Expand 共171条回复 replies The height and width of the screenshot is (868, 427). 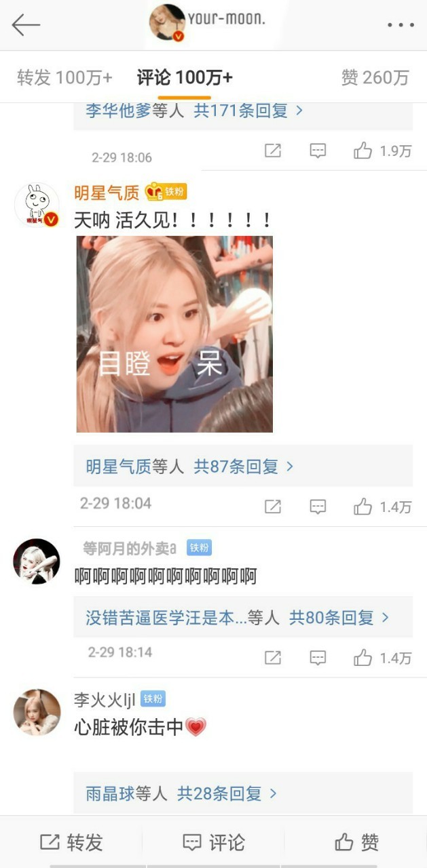click(x=248, y=111)
